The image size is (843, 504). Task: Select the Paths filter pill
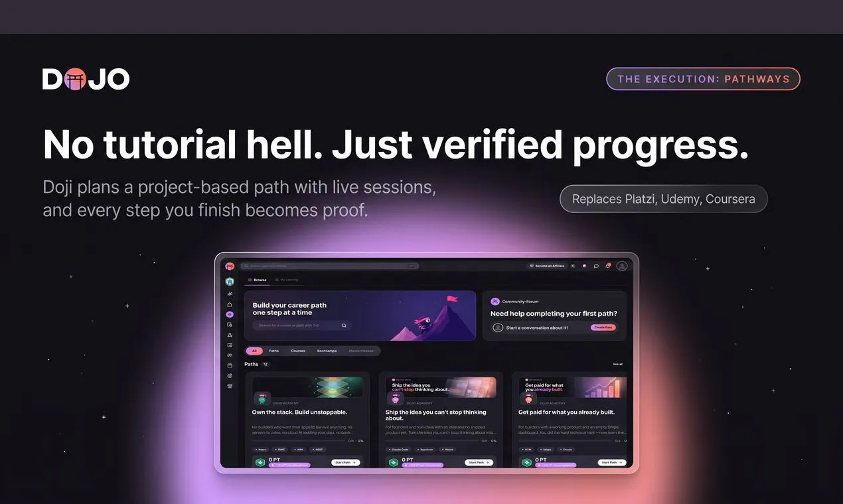pyautogui.click(x=273, y=351)
